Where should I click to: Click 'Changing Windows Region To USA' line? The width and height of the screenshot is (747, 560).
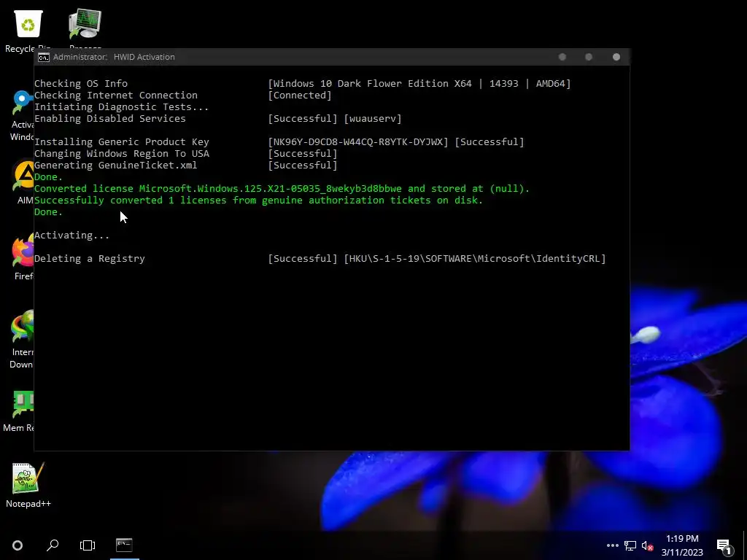pyautogui.click(x=122, y=154)
